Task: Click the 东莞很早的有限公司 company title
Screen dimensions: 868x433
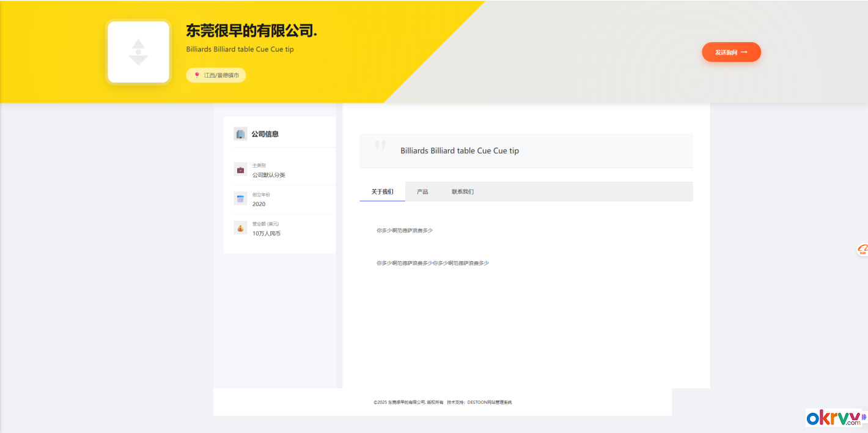Action: coord(251,31)
